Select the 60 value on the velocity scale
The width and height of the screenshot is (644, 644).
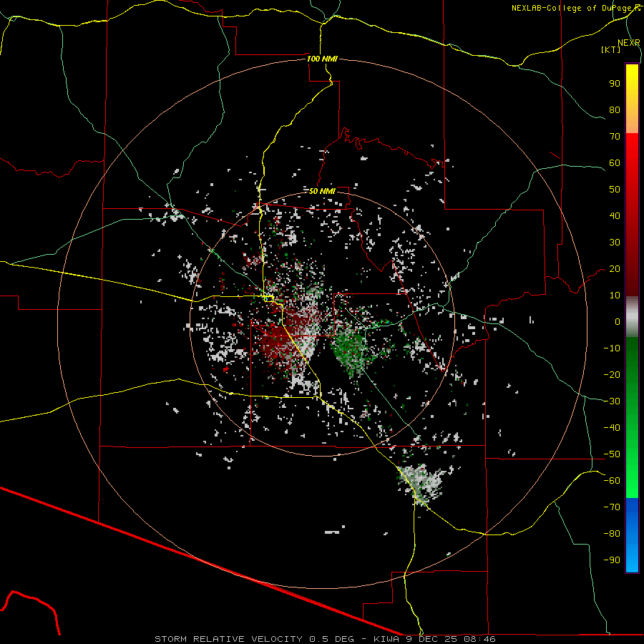point(615,162)
